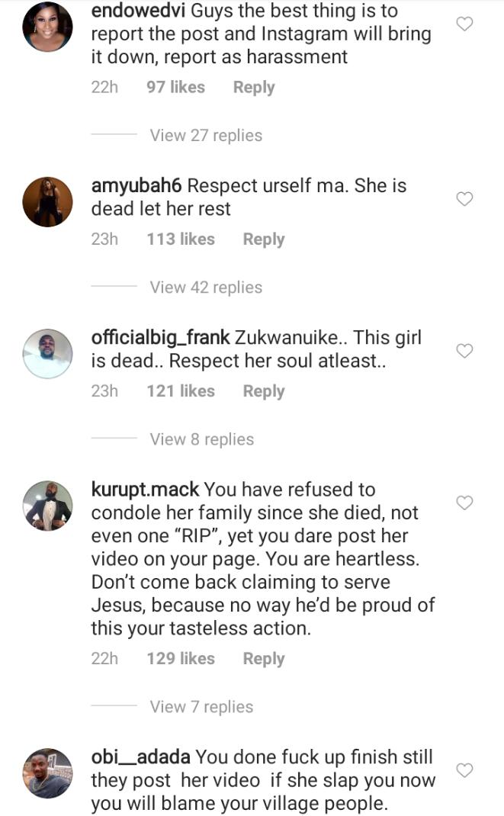Tap obi__adada's profile avatar
The width and height of the screenshot is (504, 816).
pyautogui.click(x=48, y=773)
